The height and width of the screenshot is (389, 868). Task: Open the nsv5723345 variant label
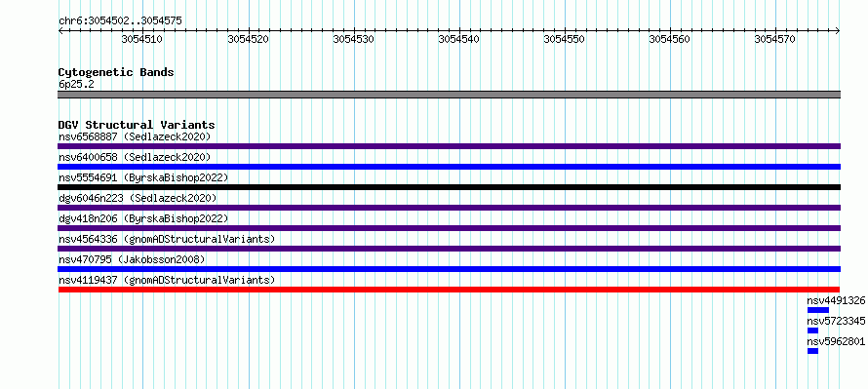[x=836, y=321]
